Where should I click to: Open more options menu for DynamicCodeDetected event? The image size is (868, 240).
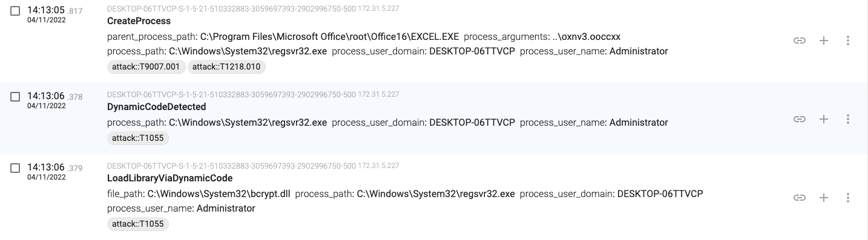(848, 119)
